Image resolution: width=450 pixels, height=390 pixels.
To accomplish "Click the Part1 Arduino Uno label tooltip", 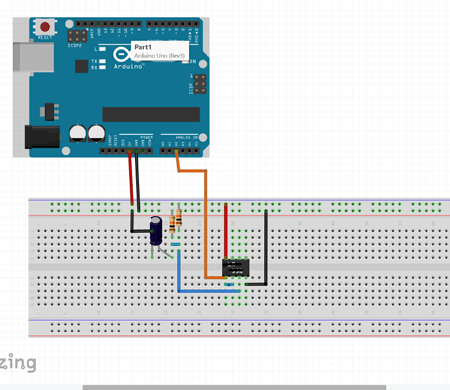I will 160,51.
